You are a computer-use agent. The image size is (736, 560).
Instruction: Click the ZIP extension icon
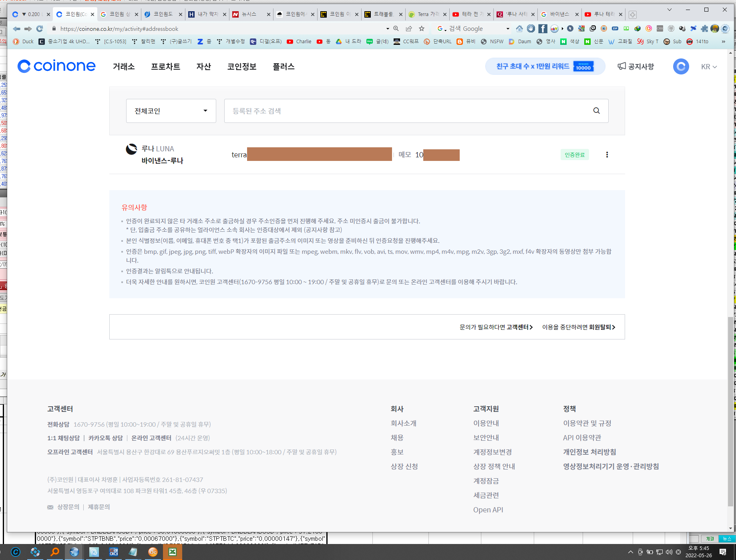[615, 28]
